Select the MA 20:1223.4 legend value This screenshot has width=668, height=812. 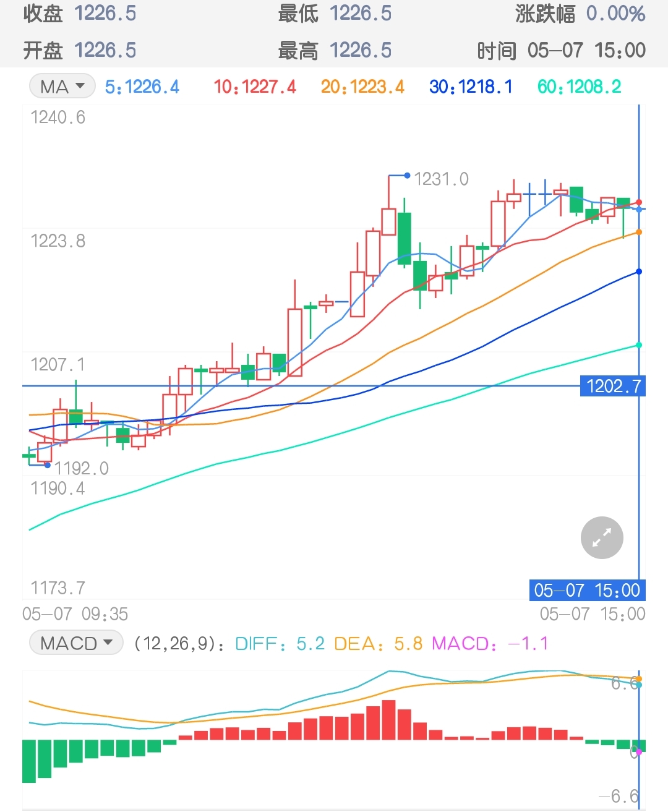pos(362,87)
